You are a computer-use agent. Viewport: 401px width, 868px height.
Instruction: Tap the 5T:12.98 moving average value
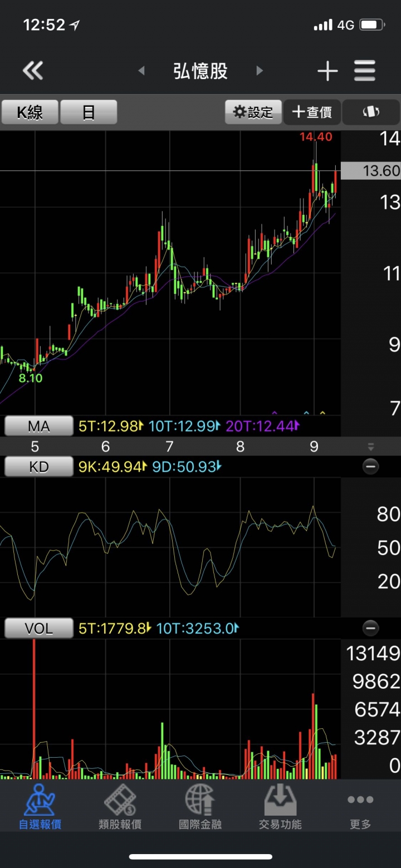pos(111,426)
